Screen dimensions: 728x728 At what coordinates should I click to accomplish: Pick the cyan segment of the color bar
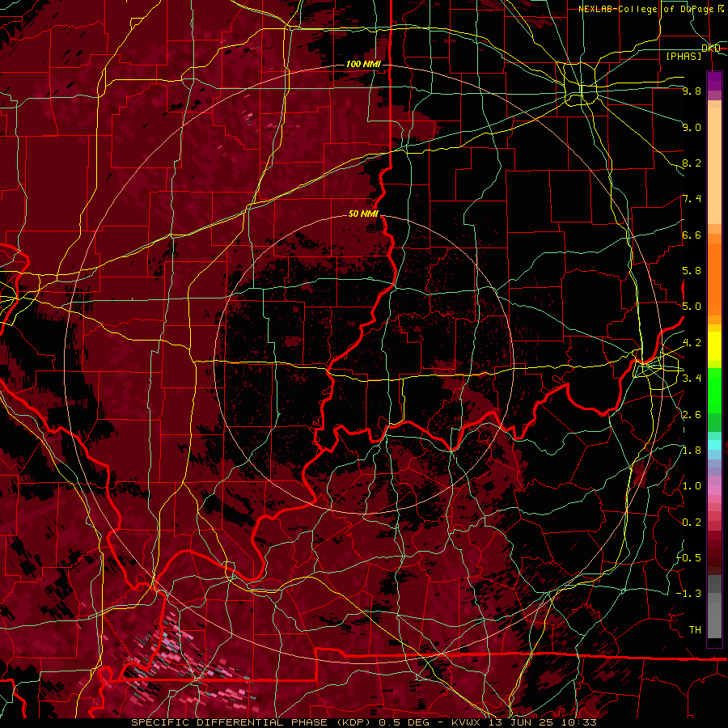(x=714, y=444)
